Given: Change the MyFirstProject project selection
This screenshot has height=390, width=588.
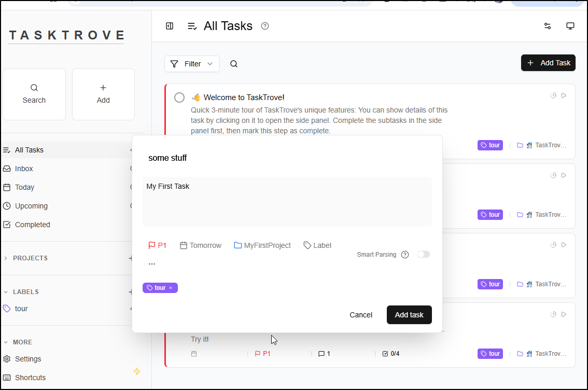Looking at the screenshot, I should (x=262, y=245).
